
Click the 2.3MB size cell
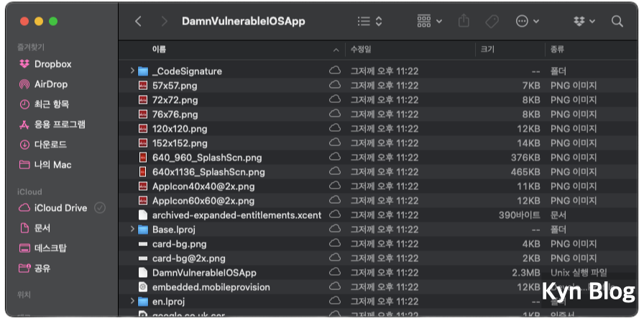526,273
